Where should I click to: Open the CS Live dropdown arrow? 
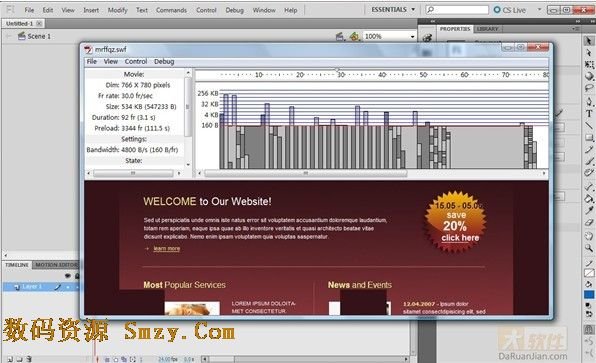click(x=539, y=10)
